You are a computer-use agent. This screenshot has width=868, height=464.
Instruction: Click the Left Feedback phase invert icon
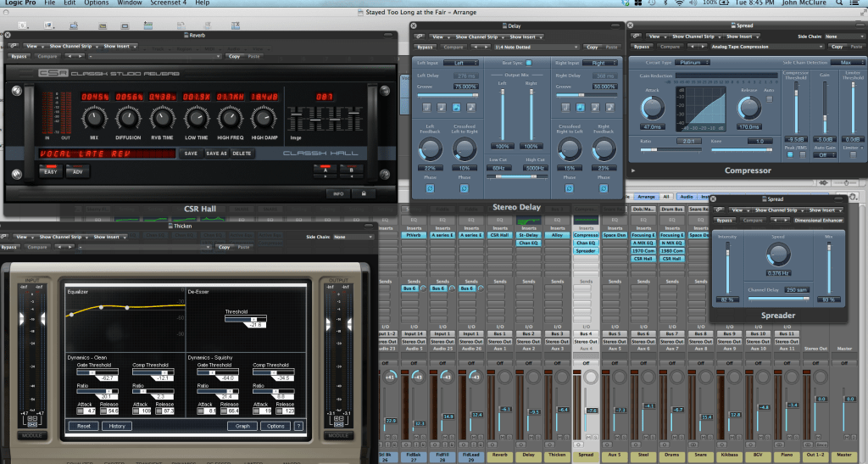(431, 187)
